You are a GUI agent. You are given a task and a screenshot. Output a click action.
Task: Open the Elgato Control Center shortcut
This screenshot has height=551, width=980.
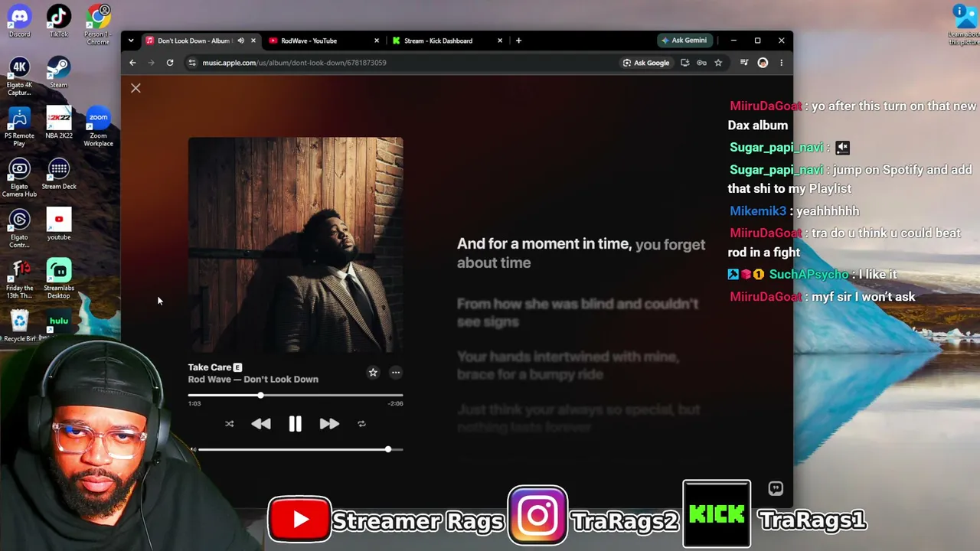19,228
